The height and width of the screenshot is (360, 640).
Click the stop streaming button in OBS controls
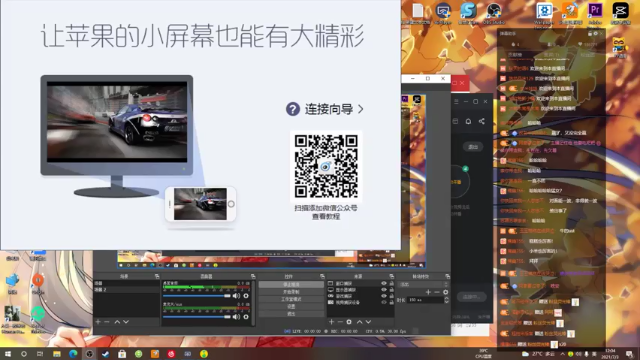tap(291, 284)
